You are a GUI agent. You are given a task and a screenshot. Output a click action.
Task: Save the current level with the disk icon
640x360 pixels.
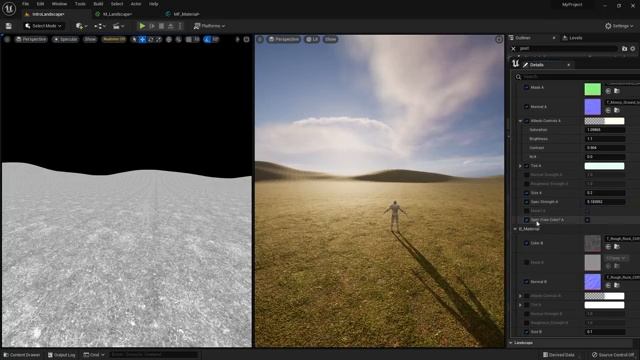click(9, 26)
